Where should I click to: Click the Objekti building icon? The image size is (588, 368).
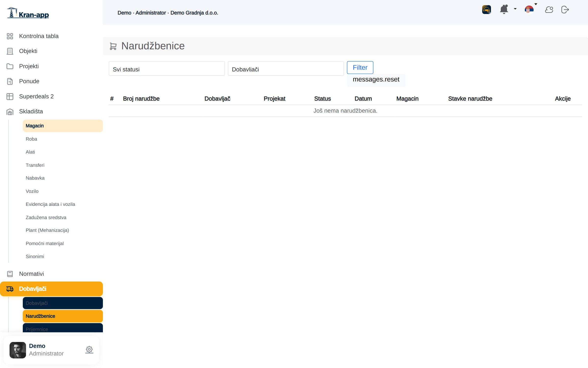(10, 51)
